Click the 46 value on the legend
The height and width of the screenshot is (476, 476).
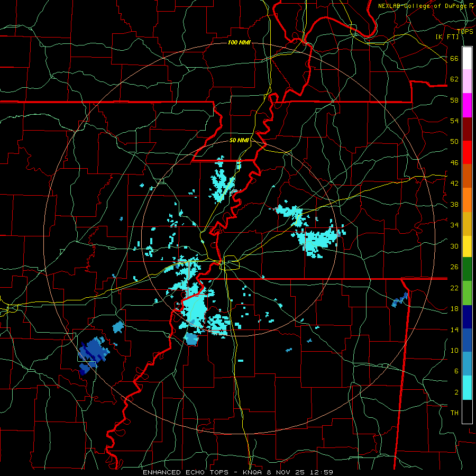click(454, 163)
